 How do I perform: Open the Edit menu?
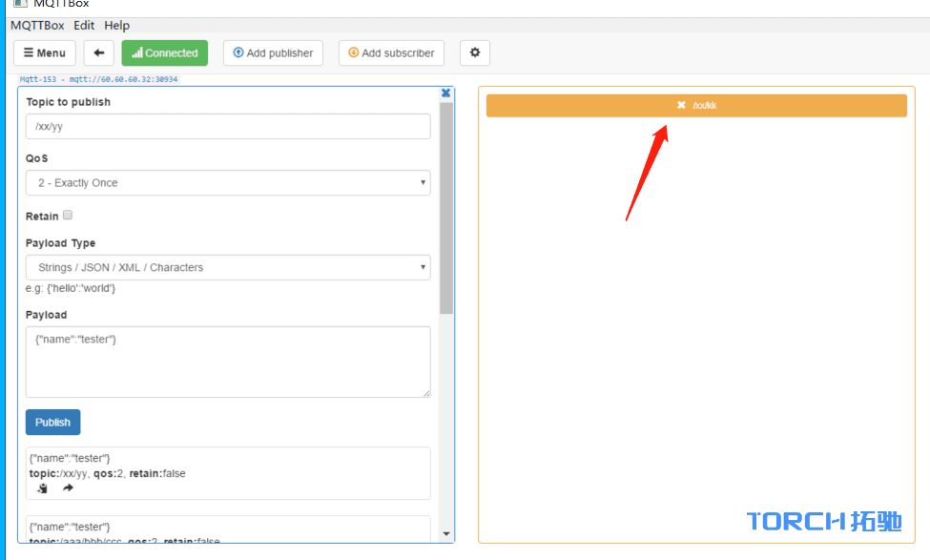point(84,26)
